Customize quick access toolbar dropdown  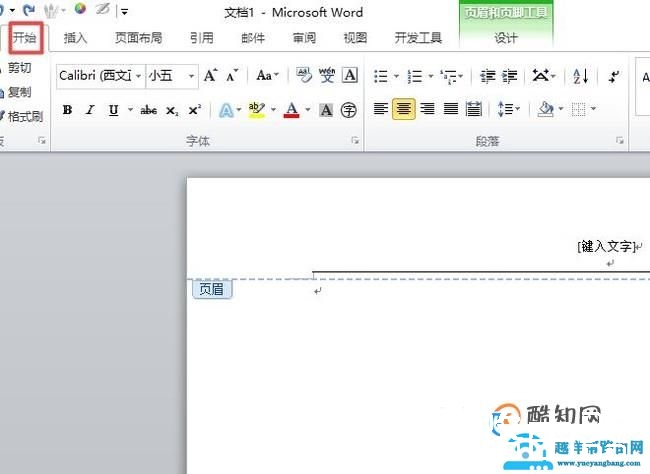(124, 12)
